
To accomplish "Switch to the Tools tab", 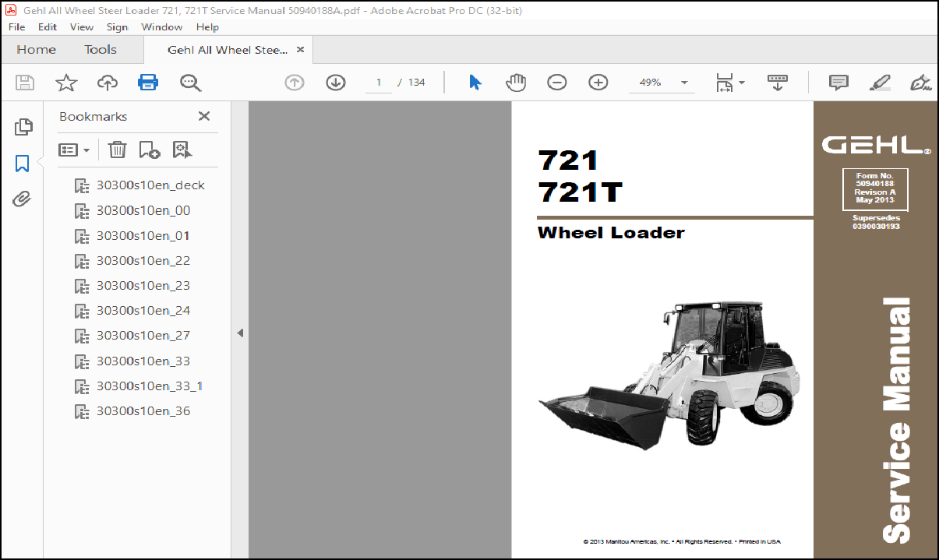I will (101, 50).
